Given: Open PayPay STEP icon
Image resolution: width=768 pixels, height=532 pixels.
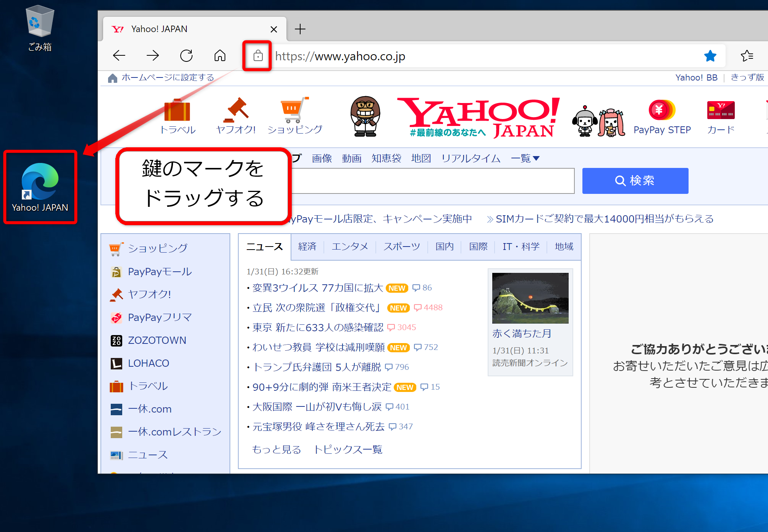Looking at the screenshot, I should pos(662,117).
